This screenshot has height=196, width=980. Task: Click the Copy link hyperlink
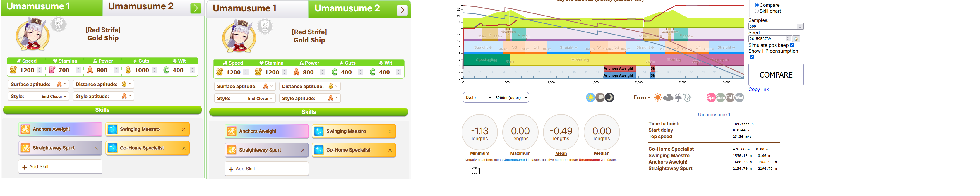[x=758, y=90]
